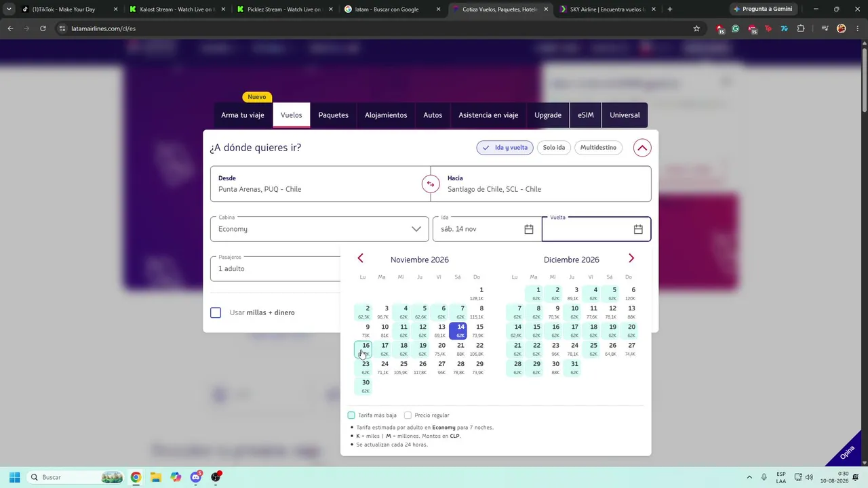This screenshot has height=488, width=868.
Task: Open Chrome three-dot menu
Action: coord(858,28)
